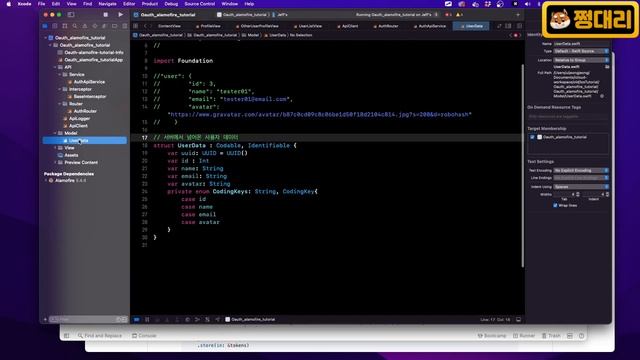Collapse the Oauth_alamofire_tutorial project root
Image resolution: width=640 pixels, height=360 pixels.
click(x=45, y=38)
